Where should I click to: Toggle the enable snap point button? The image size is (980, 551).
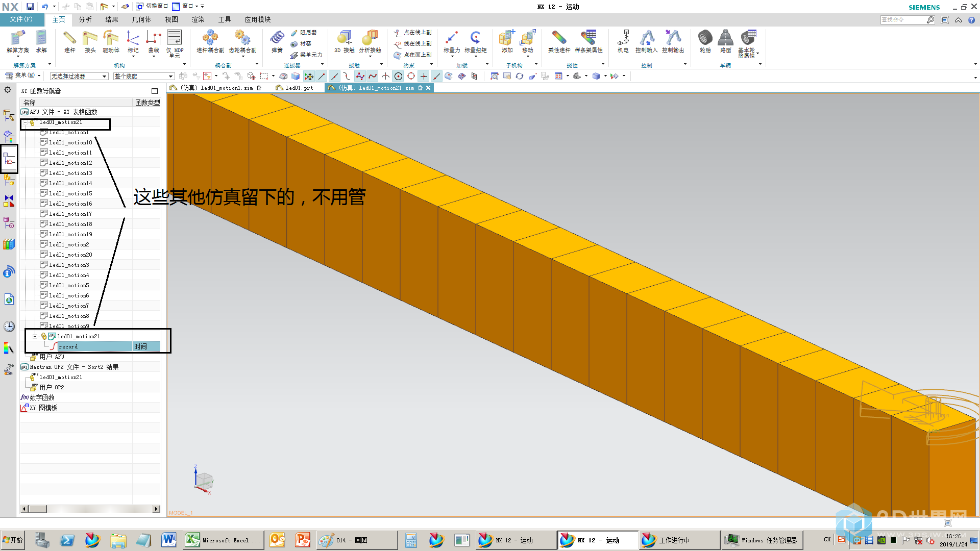pyautogui.click(x=309, y=76)
